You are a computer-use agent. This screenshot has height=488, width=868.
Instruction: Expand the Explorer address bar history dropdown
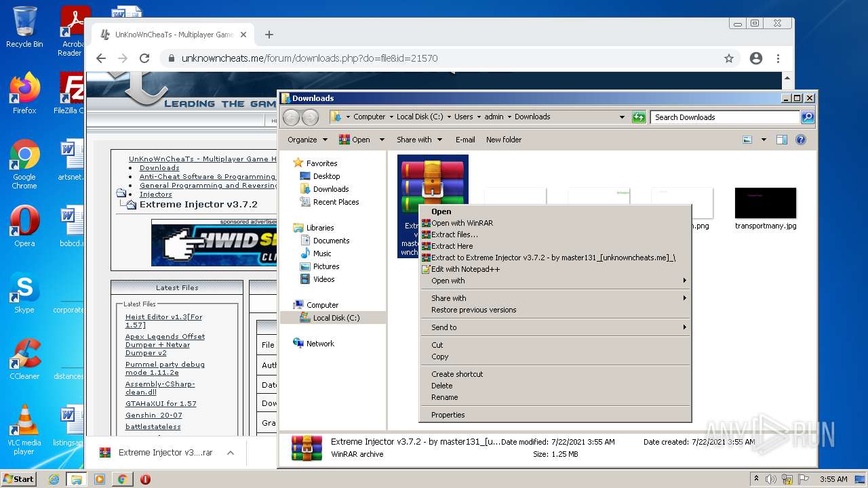coord(622,117)
